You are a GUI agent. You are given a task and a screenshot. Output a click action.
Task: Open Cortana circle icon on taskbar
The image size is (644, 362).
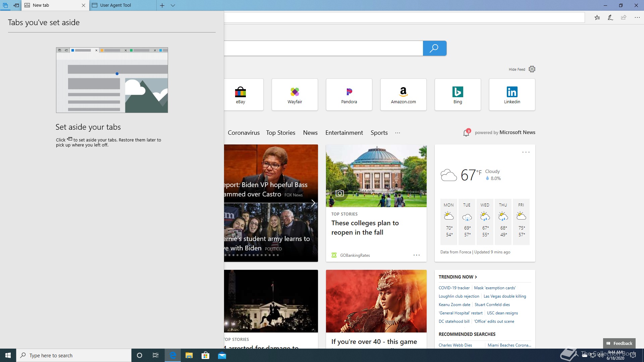coord(140,355)
